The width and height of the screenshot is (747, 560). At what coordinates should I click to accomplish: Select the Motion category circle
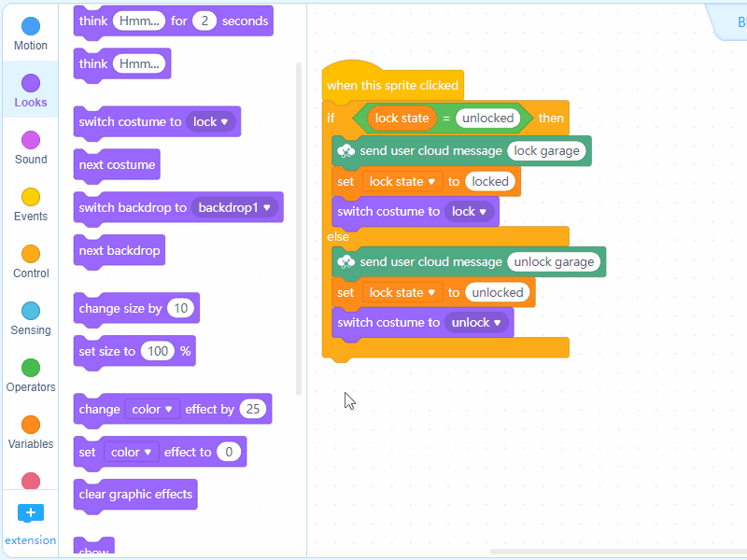(x=31, y=27)
